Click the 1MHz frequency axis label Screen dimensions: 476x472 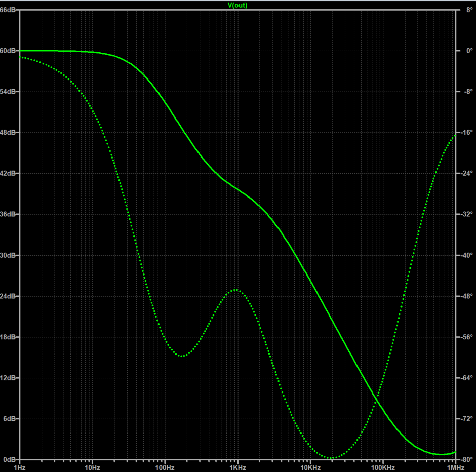(455, 467)
